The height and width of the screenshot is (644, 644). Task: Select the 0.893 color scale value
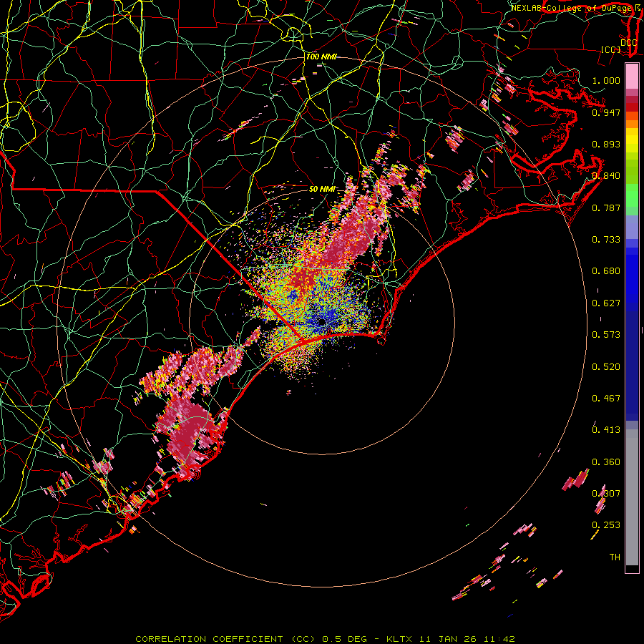[606, 144]
